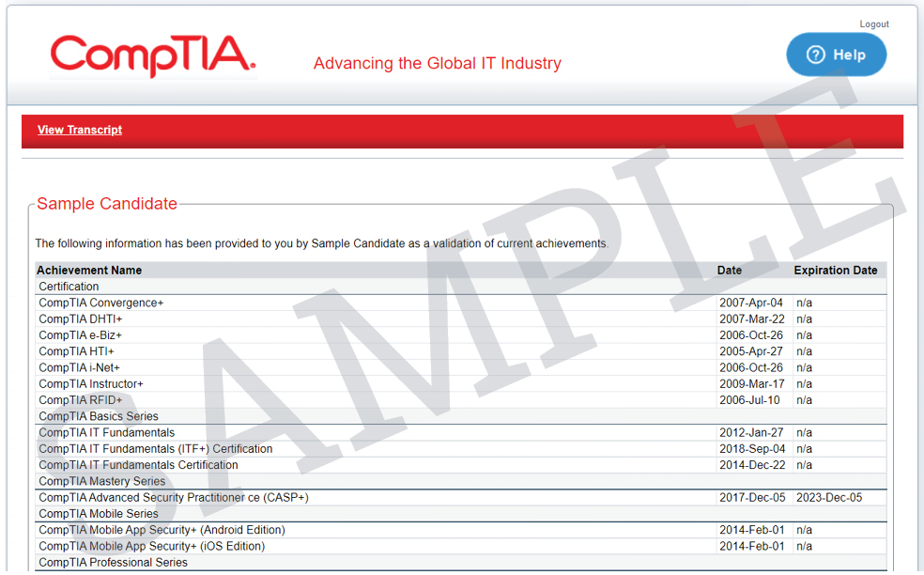Select CompTIA Advanced Security Practitioner ce (CASP+)
The height and width of the screenshot is (575, 924).
point(173,498)
